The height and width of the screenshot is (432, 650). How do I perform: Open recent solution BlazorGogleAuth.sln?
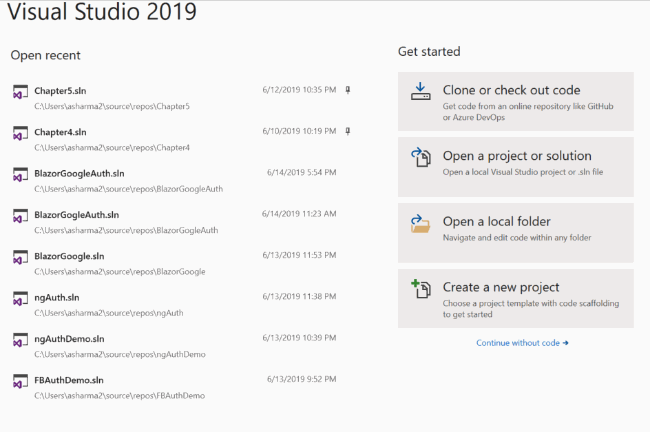pyautogui.click(x=78, y=214)
